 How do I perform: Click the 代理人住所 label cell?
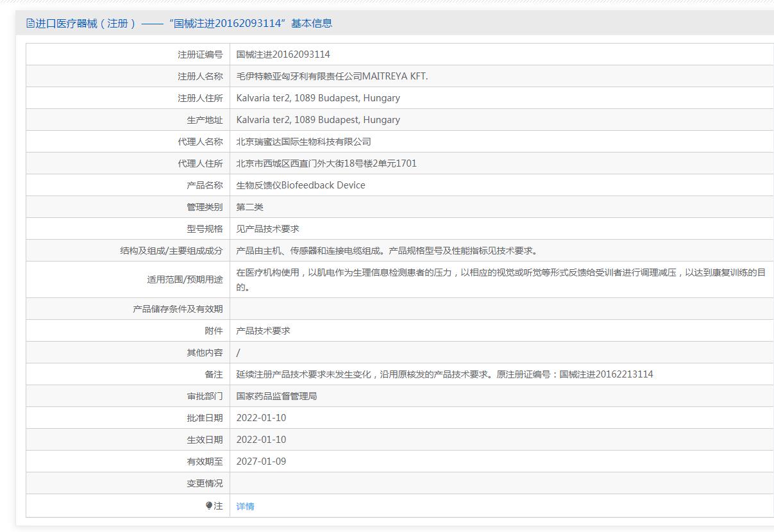click(128, 163)
